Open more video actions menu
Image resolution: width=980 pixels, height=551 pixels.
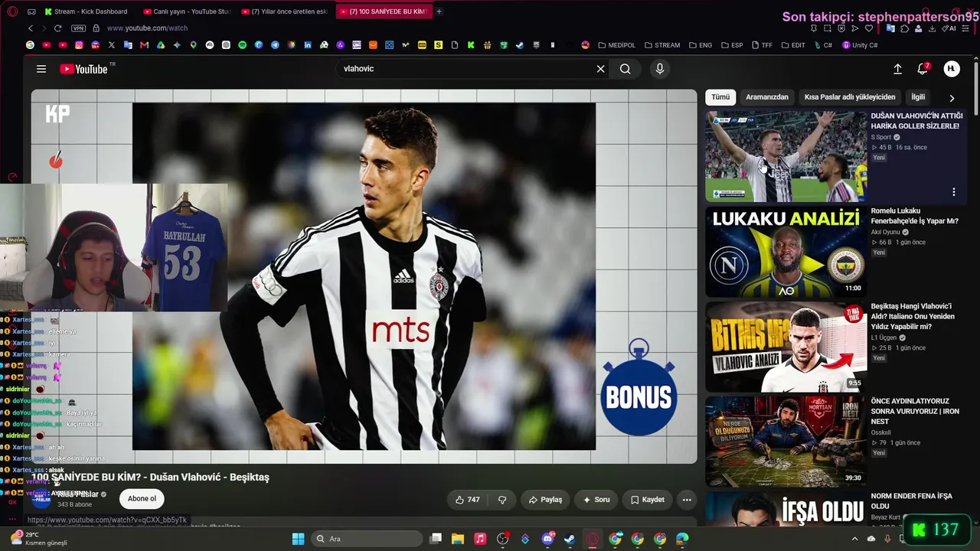[687, 500]
